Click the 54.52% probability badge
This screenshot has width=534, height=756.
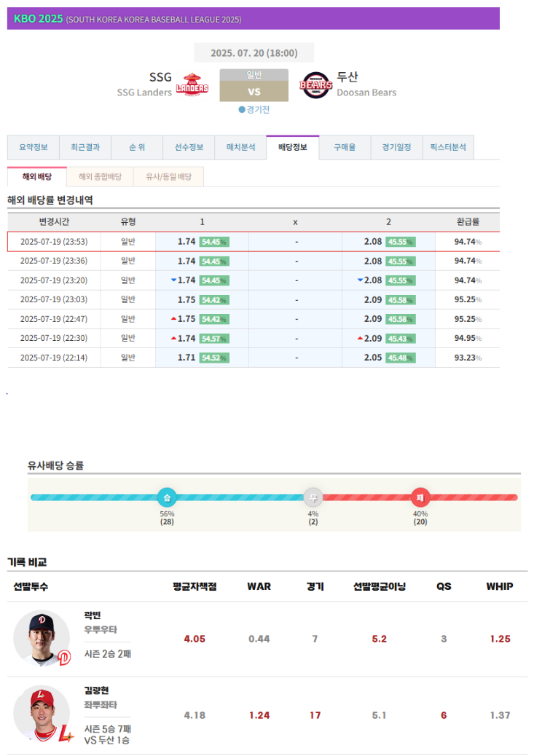[214, 358]
